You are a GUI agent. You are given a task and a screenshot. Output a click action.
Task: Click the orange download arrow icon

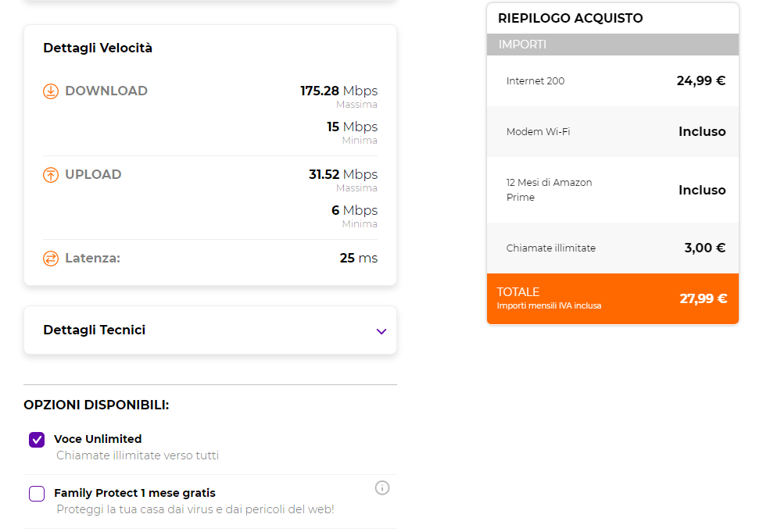pyautogui.click(x=51, y=91)
